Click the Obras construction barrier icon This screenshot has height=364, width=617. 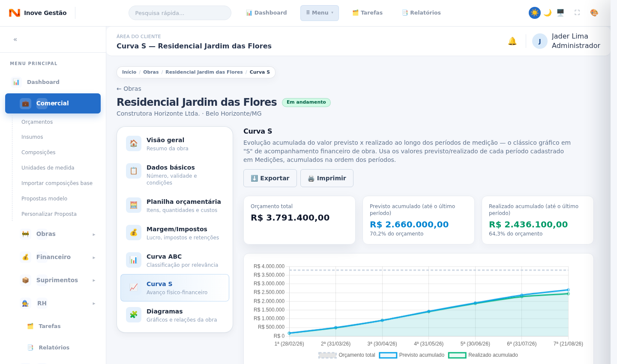(x=25, y=234)
